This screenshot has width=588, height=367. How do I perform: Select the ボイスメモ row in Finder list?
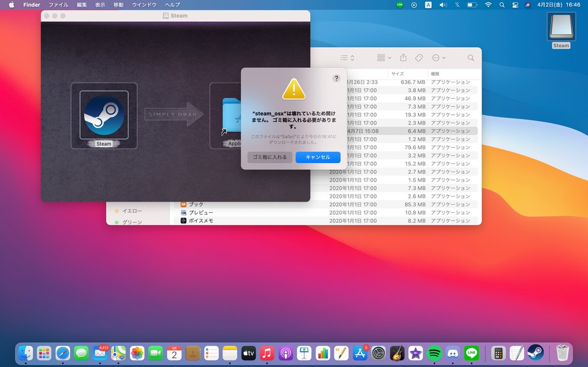(325, 221)
